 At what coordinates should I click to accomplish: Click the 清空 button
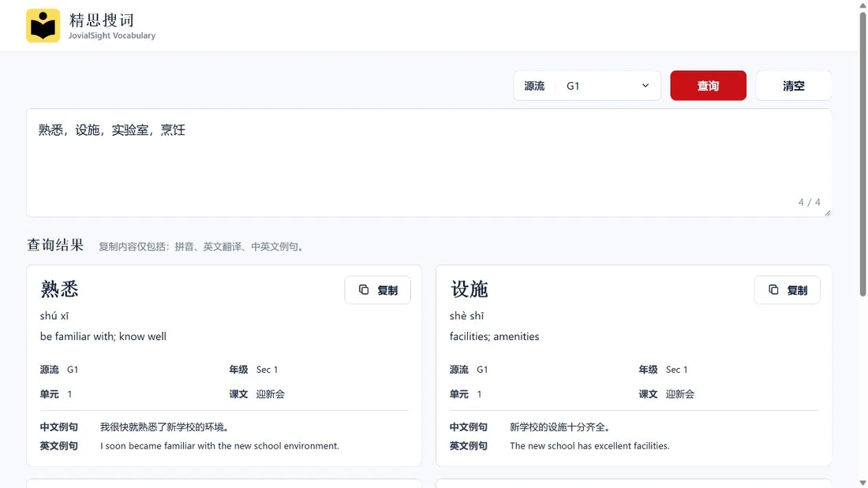(x=793, y=86)
